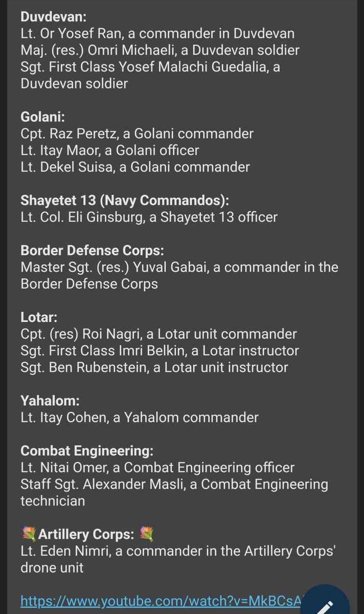
Task: Select the Lt. Itay Cohen line
Action: coord(140,418)
